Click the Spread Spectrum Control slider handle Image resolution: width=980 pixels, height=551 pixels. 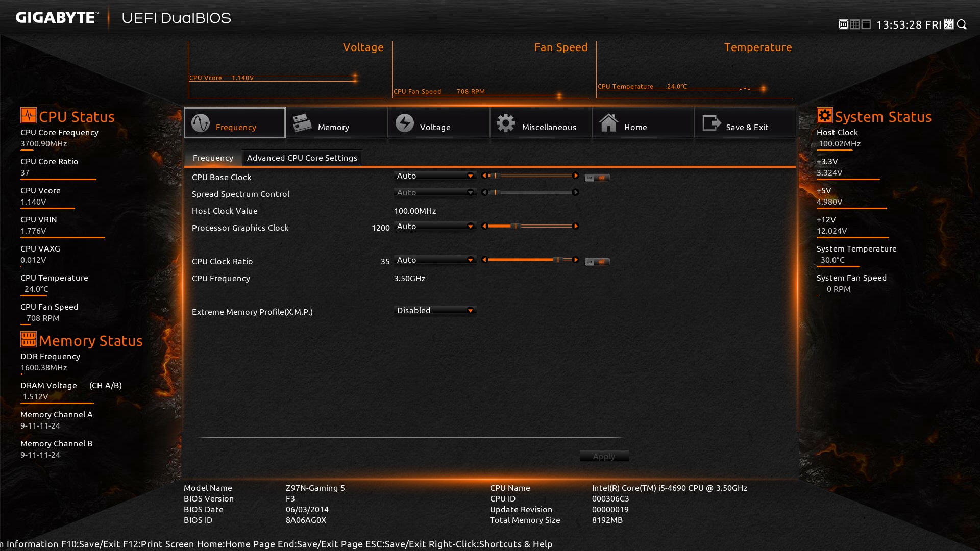[495, 192]
